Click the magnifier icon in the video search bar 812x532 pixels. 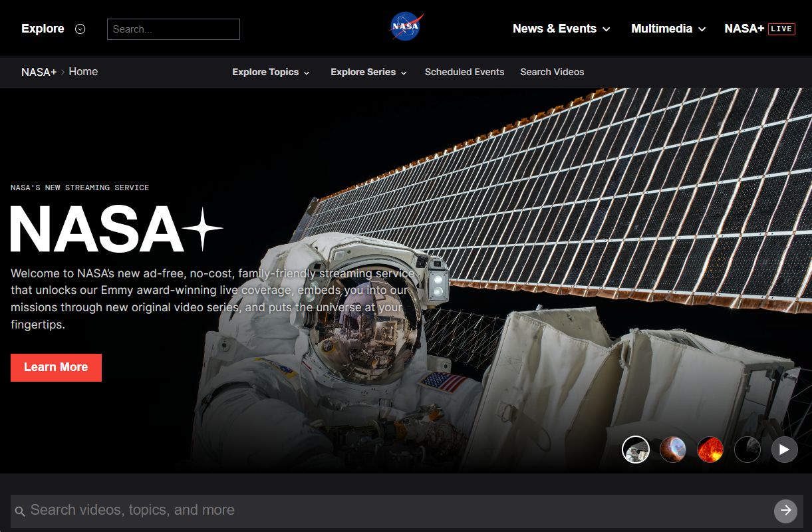[x=20, y=511]
